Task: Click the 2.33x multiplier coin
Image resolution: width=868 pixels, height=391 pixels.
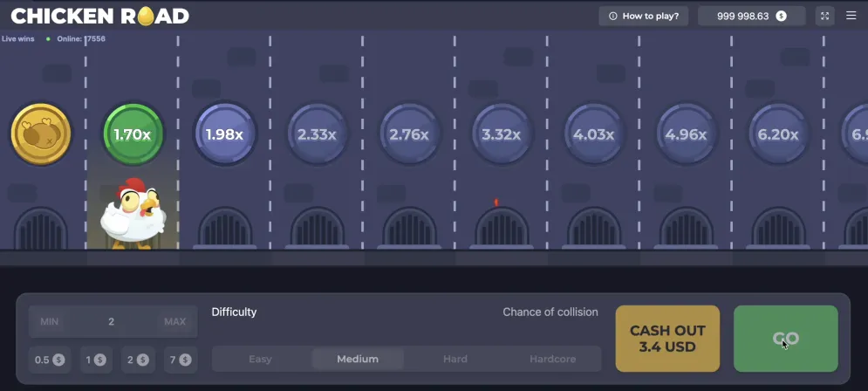Action: (317, 134)
